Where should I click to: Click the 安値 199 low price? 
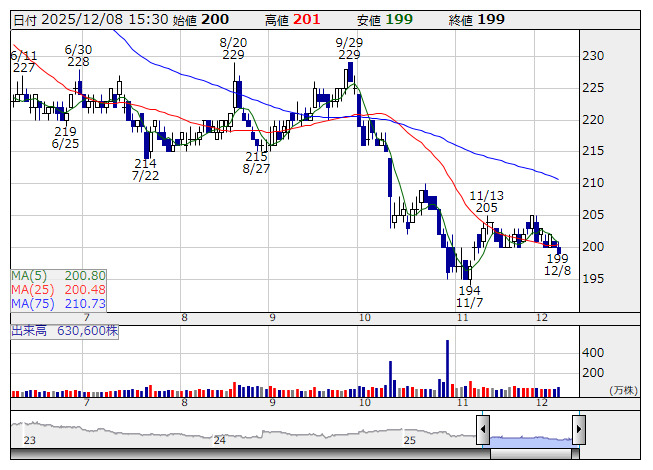[x=385, y=20]
